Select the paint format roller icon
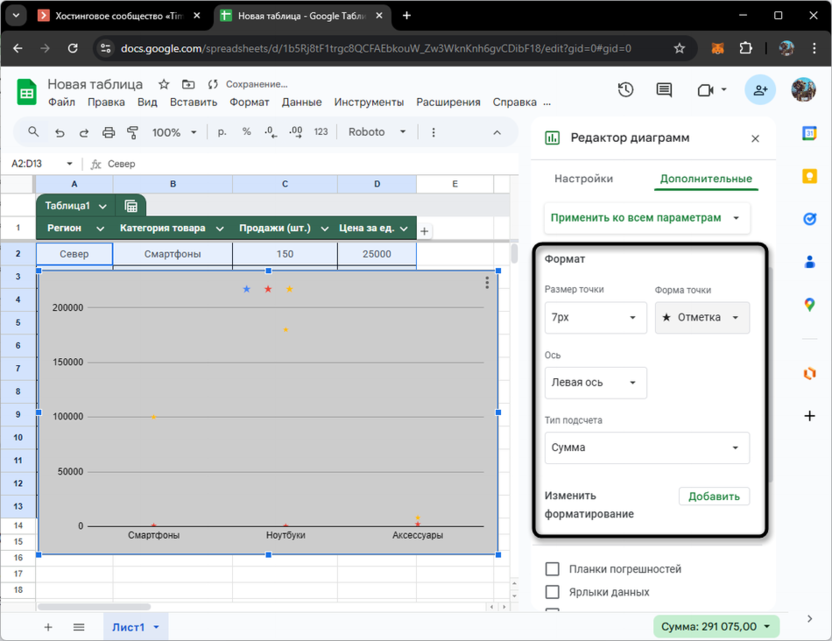The height and width of the screenshot is (641, 832). pos(132,132)
